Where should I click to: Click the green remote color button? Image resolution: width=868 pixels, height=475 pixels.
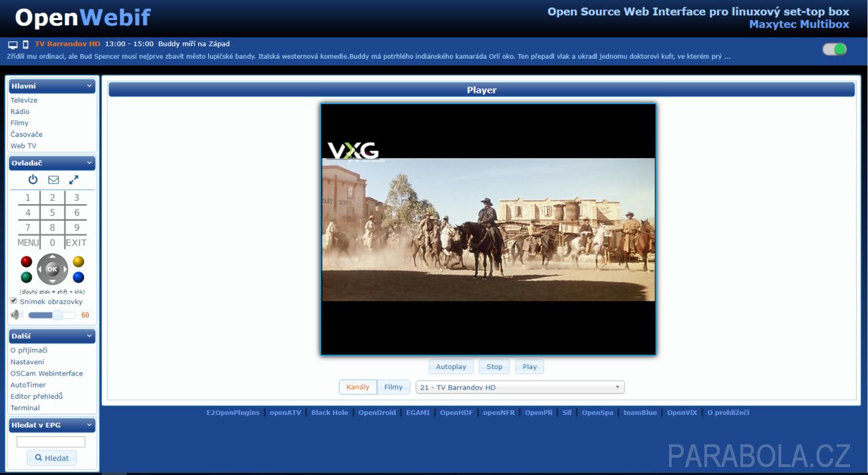tap(27, 278)
